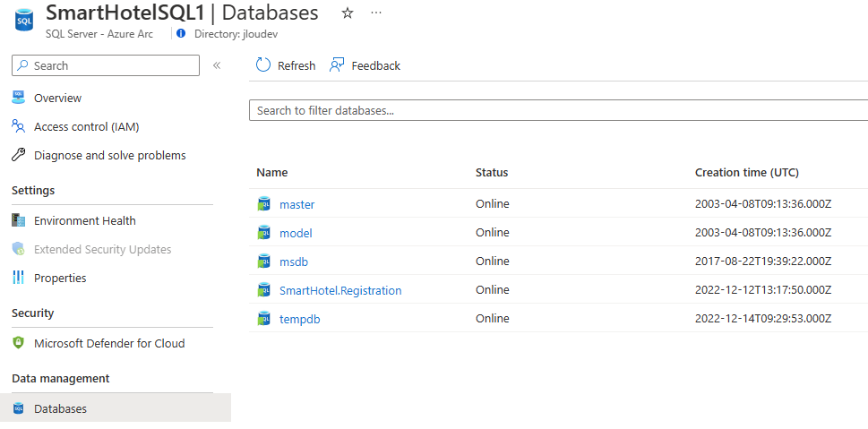Screen dimensions: 868x429
Task: Click Online status of model row
Action: click(492, 233)
